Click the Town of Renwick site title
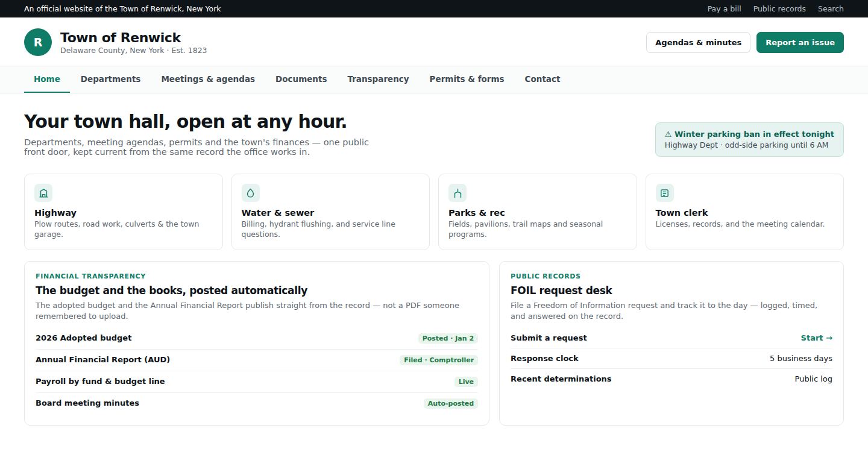The image size is (868, 475). pyautogui.click(x=121, y=37)
